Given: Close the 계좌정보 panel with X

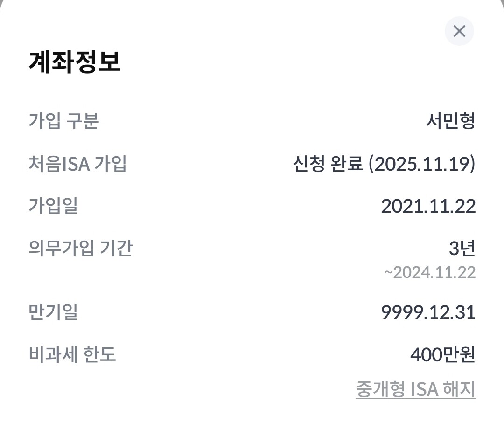Looking at the screenshot, I should (x=459, y=31).
